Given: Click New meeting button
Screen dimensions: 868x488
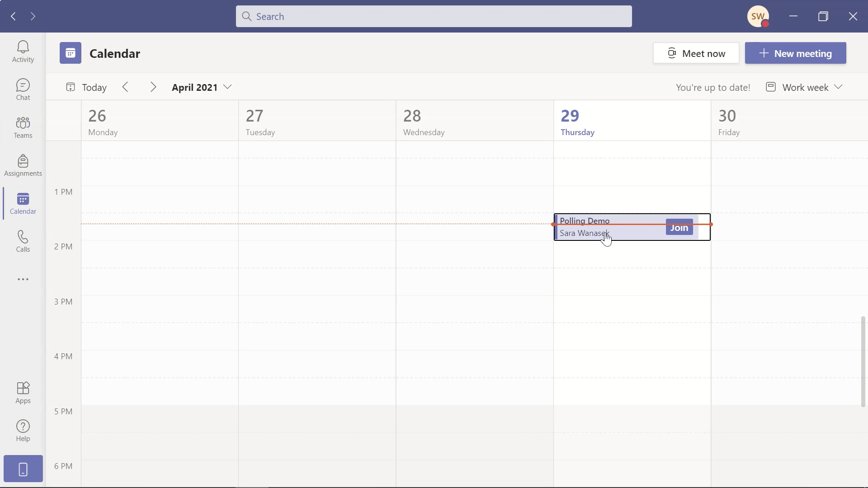Looking at the screenshot, I should tap(796, 53).
